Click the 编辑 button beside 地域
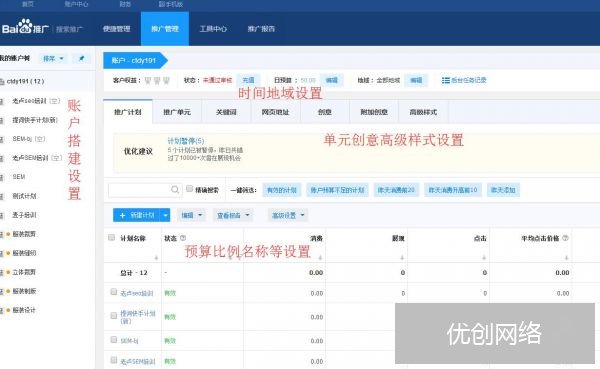Viewport: 600px width, 369px height. click(416, 80)
